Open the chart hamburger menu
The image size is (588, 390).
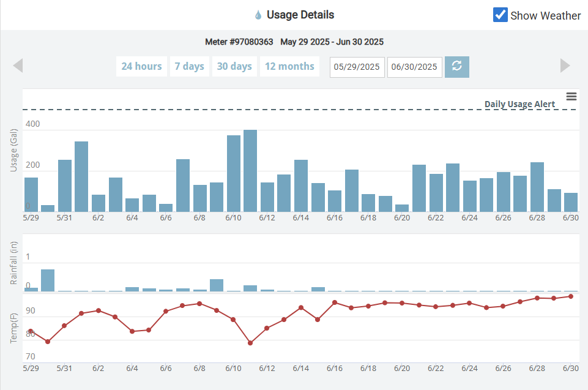coord(571,97)
